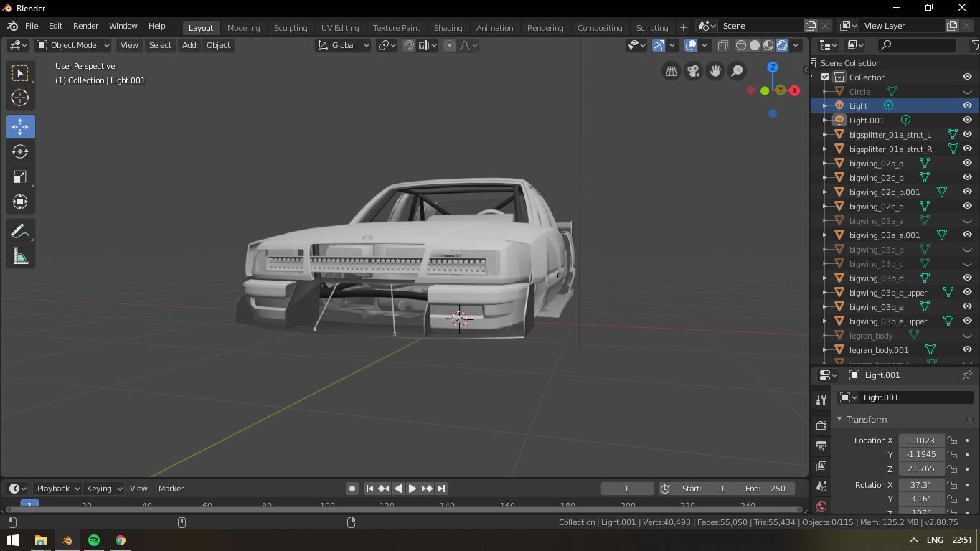Click the zoom view magnifier icon
Viewport: 980px width, 551px height.
737,71
